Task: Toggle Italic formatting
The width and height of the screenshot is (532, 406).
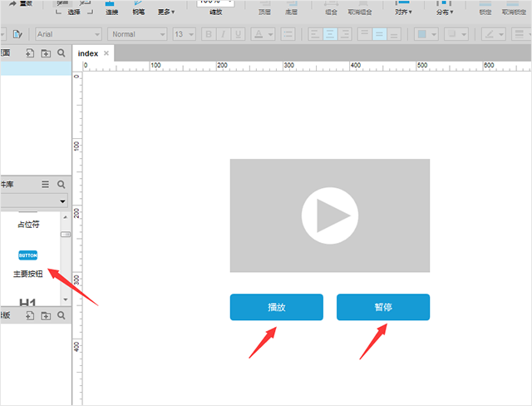Action: [x=224, y=34]
